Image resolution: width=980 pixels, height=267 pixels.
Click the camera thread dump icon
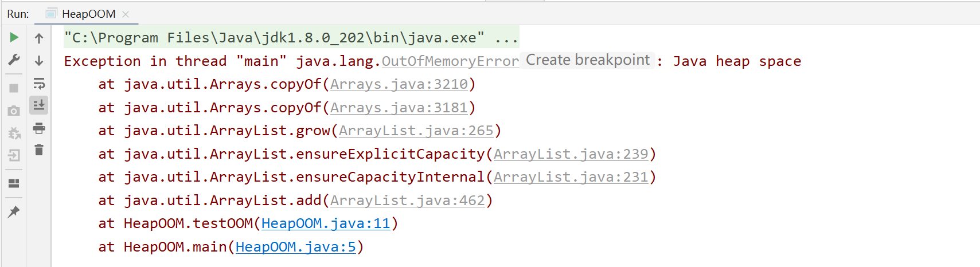[x=14, y=111]
